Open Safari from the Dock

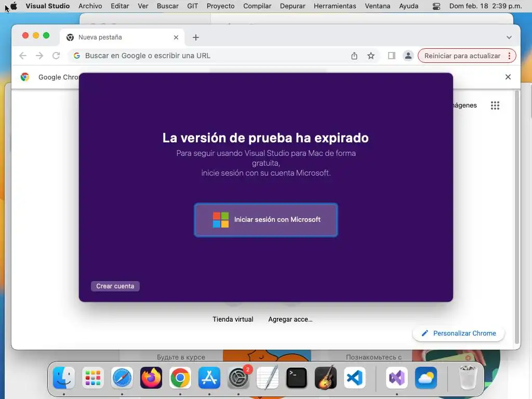click(x=122, y=378)
